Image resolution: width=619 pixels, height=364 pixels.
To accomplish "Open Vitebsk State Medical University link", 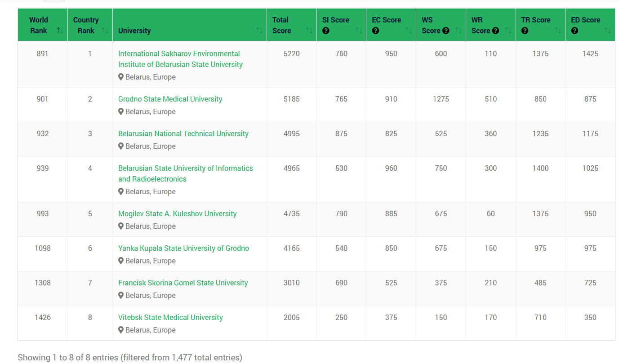I will (x=170, y=317).
